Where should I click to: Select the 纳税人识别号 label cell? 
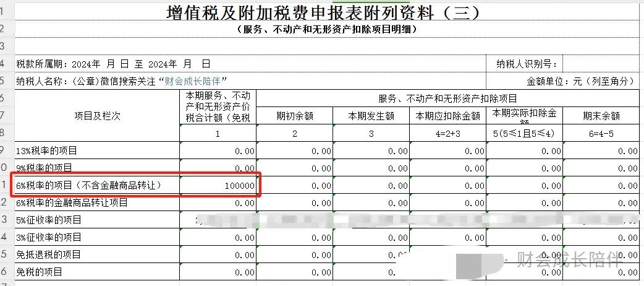[x=524, y=64]
